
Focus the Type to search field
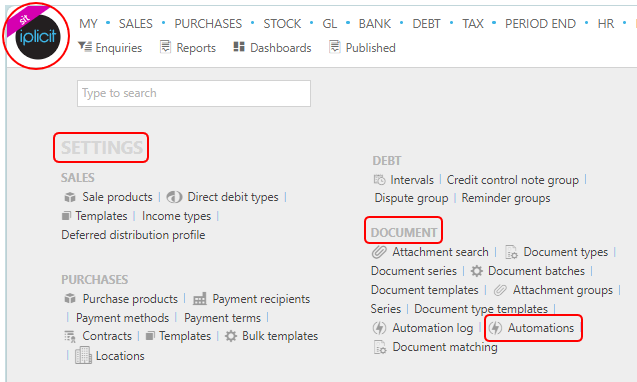click(x=194, y=93)
